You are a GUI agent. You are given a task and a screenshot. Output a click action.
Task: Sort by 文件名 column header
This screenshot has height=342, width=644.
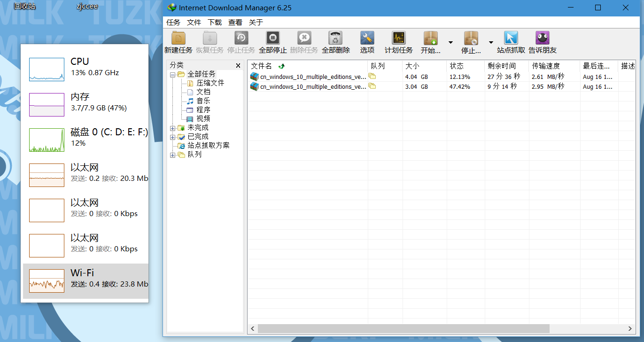click(308, 66)
